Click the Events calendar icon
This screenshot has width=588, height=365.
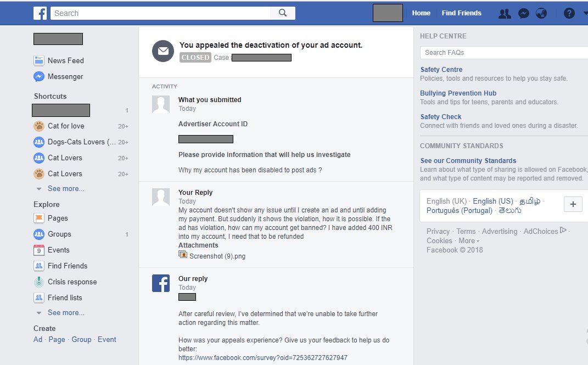[38, 250]
